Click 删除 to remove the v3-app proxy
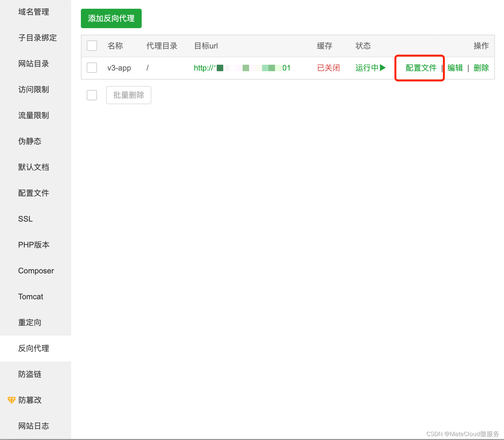The image size is (504, 440). 481,68
